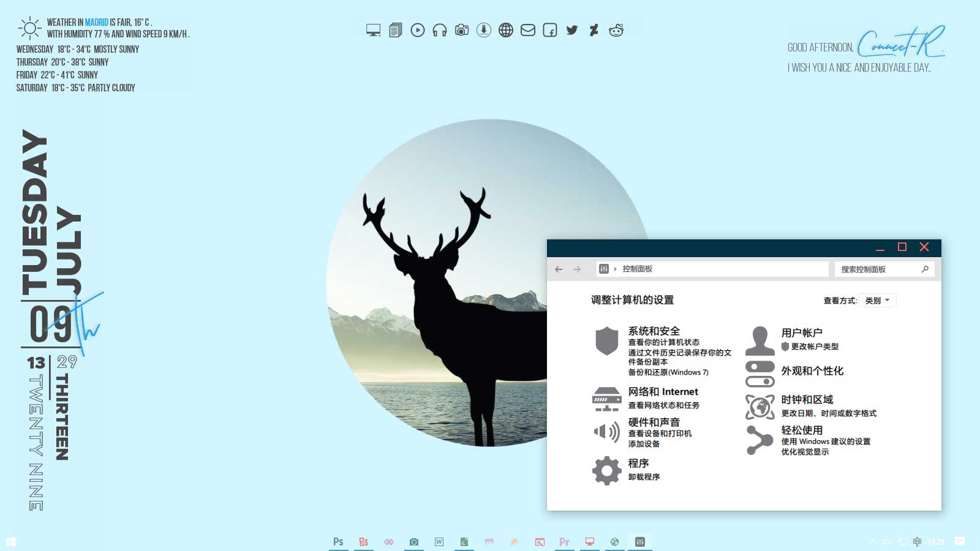
Task: Open 使用 Windows 建议的设置 link
Action: (826, 441)
